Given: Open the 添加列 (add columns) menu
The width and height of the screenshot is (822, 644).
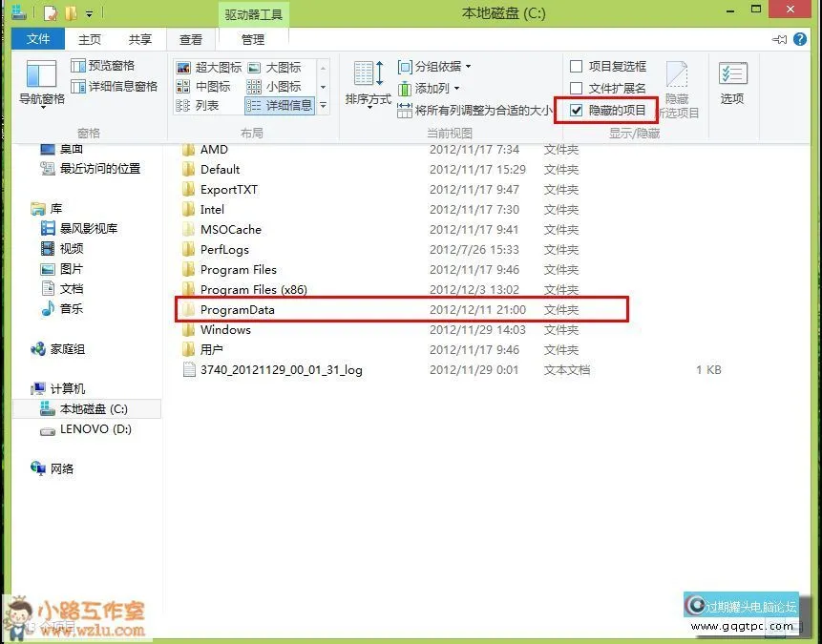Looking at the screenshot, I should [428, 87].
